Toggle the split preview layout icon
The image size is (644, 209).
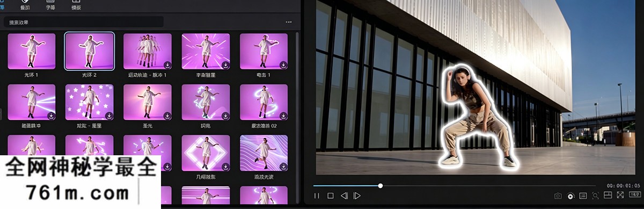click(x=608, y=195)
